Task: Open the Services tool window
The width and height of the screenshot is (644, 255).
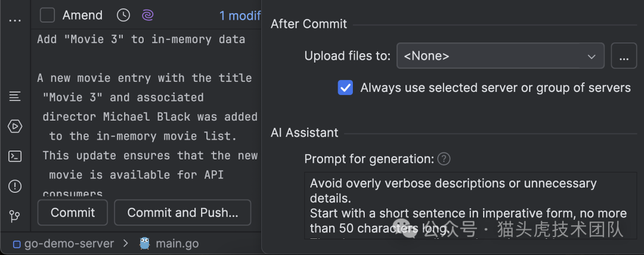Action: [x=15, y=127]
